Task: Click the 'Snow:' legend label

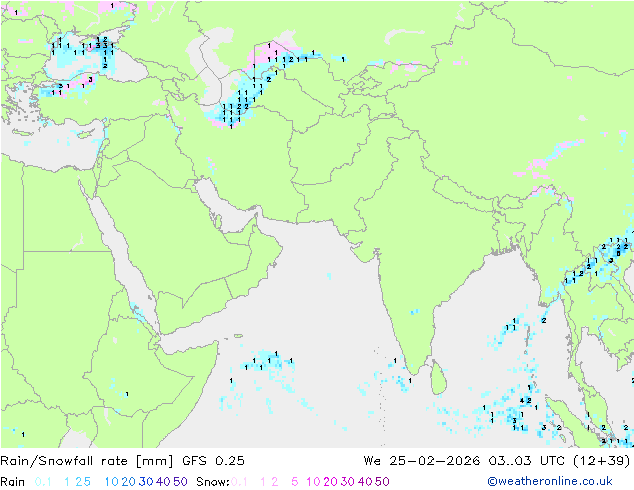Action: point(213,482)
